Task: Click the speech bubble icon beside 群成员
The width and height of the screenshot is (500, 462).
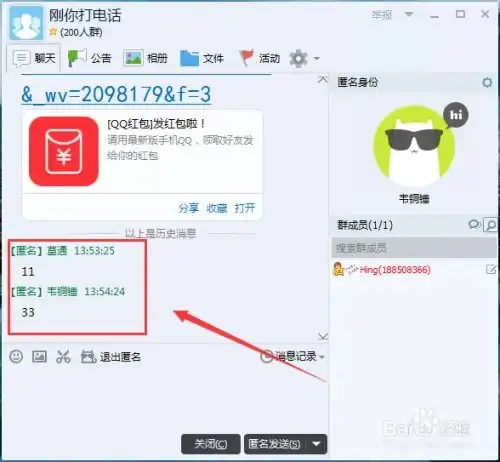Action: (474, 224)
